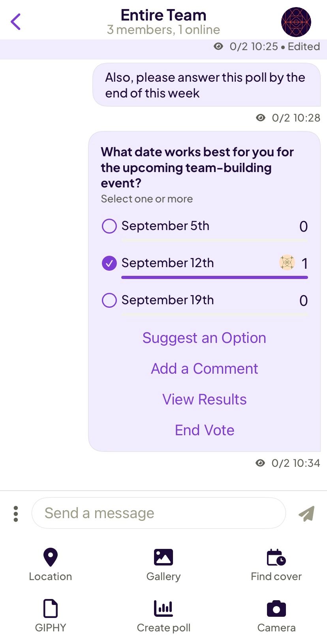Open the Camera to take a photo
This screenshot has height=644, width=327.
276,616
